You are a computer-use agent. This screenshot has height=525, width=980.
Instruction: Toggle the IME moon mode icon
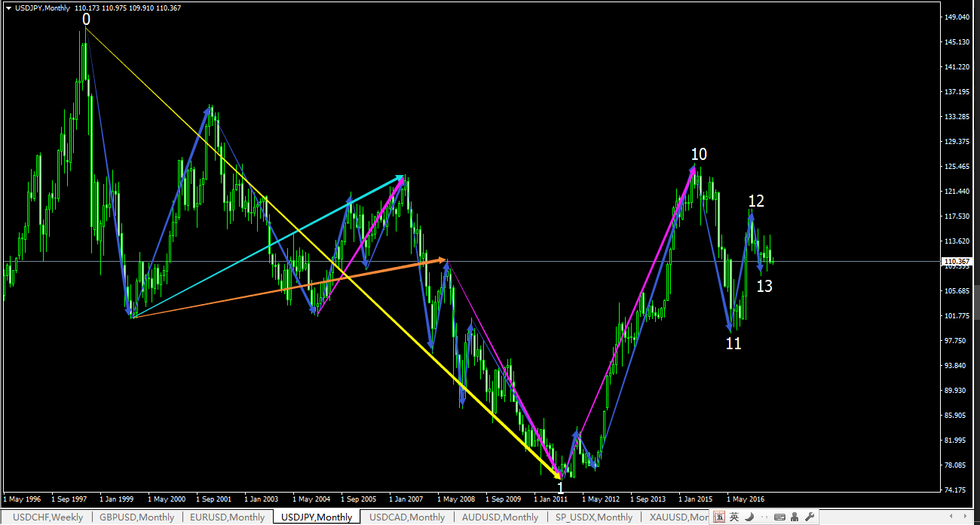(749, 517)
